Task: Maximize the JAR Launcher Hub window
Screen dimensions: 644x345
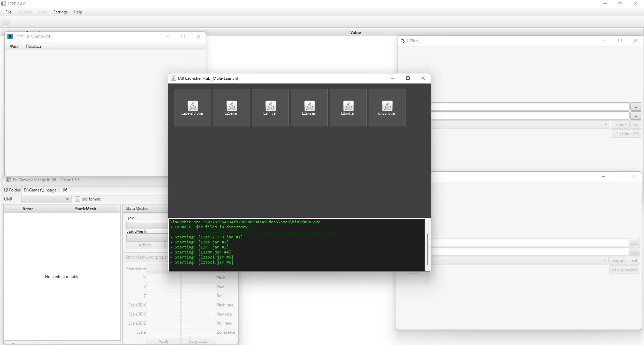Action: [408, 78]
